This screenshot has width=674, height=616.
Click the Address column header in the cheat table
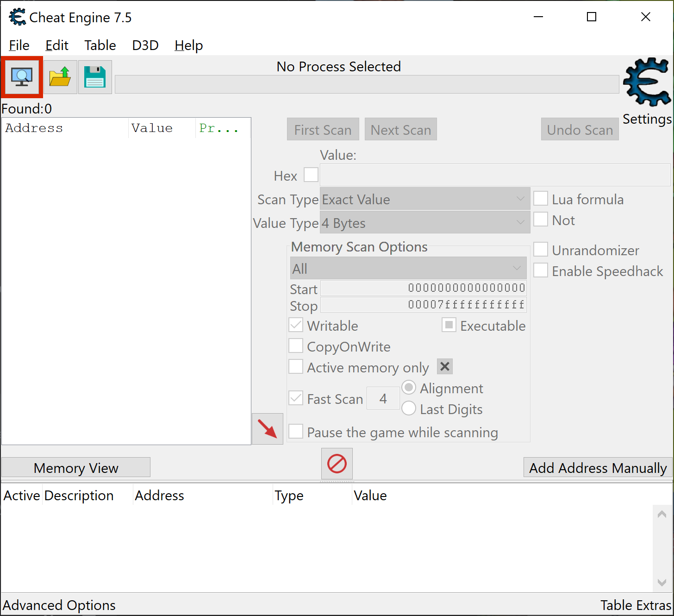click(203, 496)
